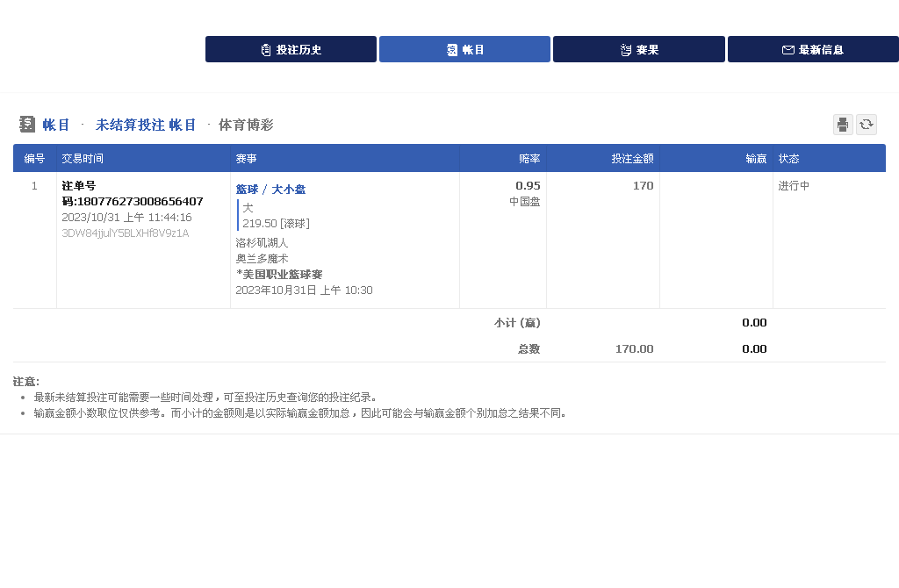Click the stake amount 170

(644, 186)
